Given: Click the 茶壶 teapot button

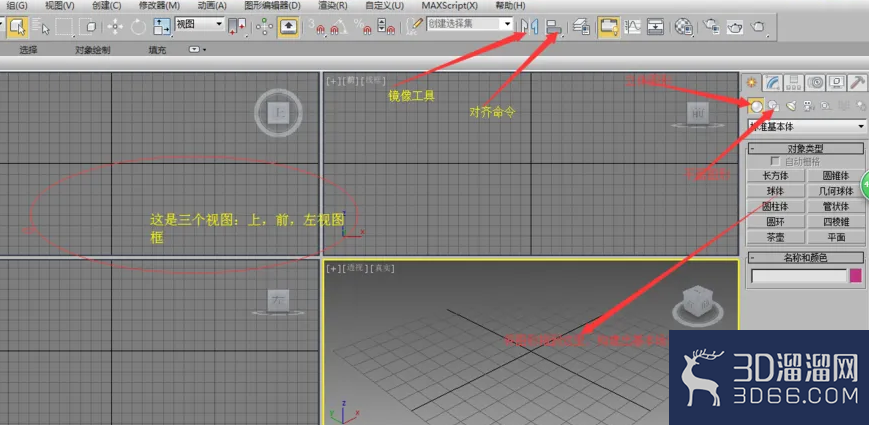Looking at the screenshot, I should click(775, 237).
